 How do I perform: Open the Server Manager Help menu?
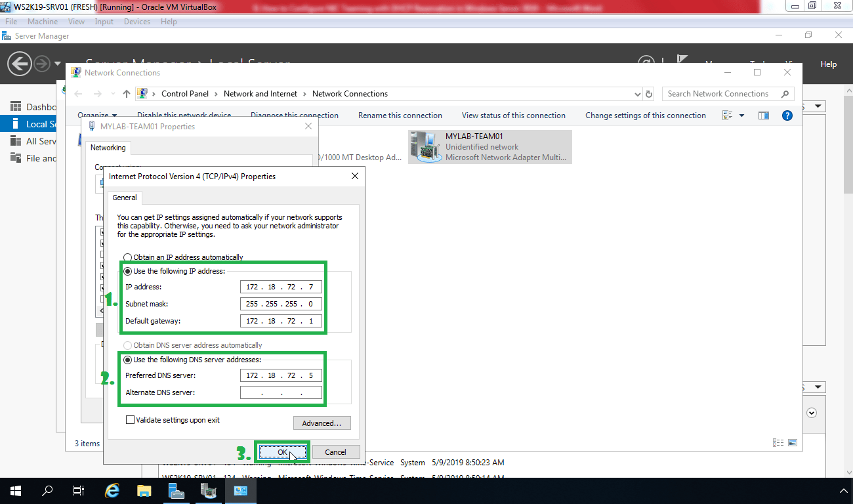(x=828, y=64)
